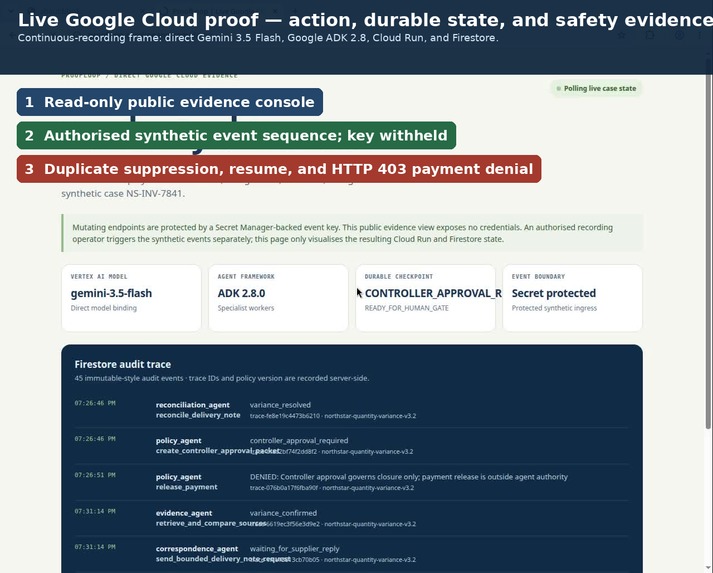Viewport: 713px width, 573px height.
Task: Click the 'release_payment' action name
Action: (186, 487)
